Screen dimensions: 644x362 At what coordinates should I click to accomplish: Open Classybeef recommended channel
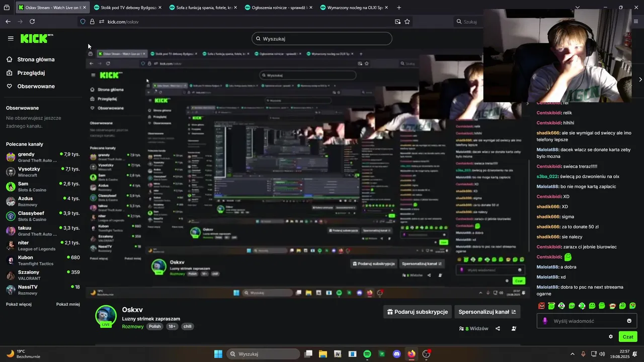42,216
